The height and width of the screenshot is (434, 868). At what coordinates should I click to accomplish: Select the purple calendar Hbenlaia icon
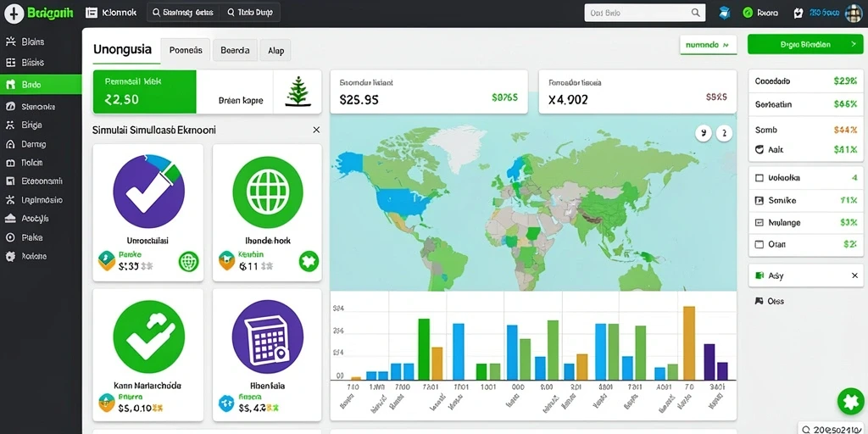[x=267, y=337]
